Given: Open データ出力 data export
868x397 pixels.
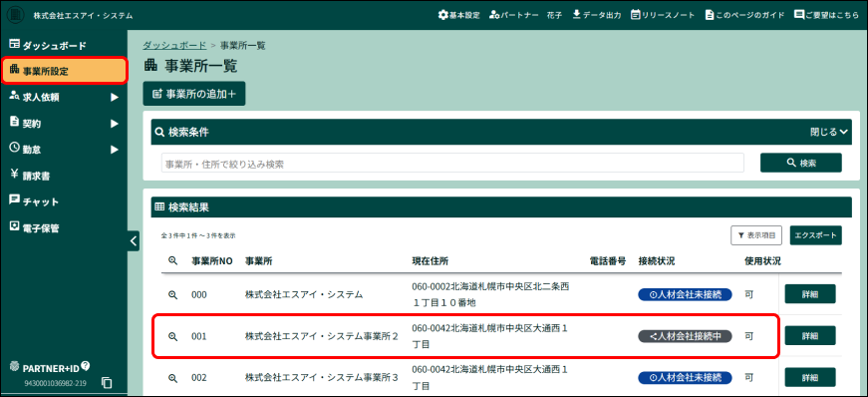Looking at the screenshot, I should 596,15.
